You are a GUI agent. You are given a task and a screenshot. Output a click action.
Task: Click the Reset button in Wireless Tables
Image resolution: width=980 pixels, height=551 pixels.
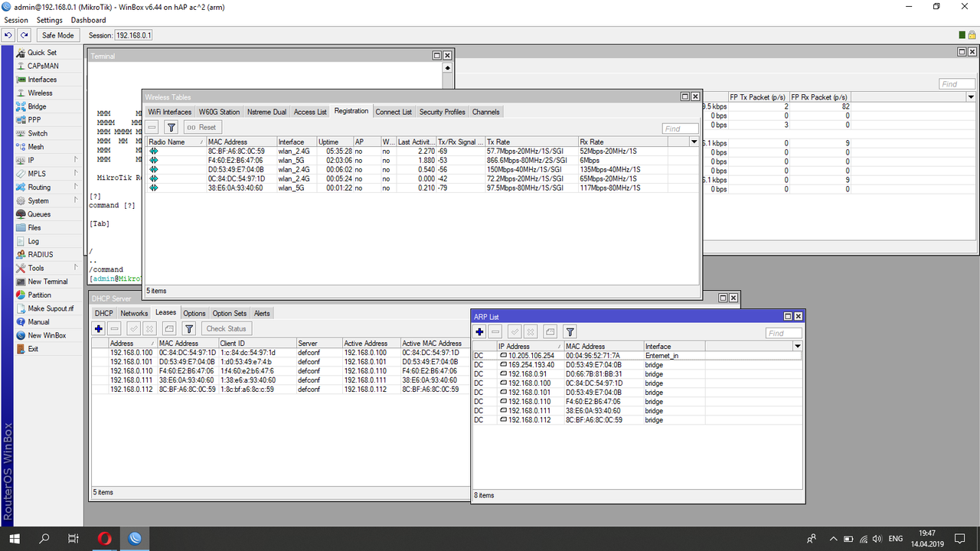[201, 127]
